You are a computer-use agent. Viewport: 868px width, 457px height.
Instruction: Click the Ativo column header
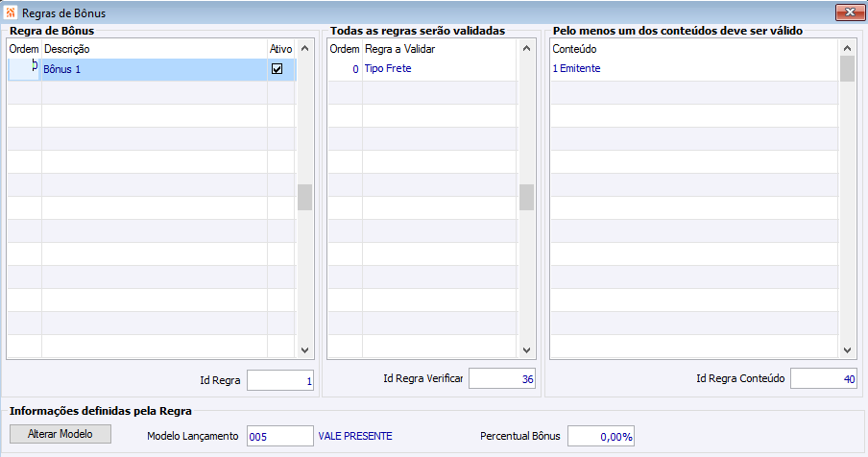coord(280,49)
